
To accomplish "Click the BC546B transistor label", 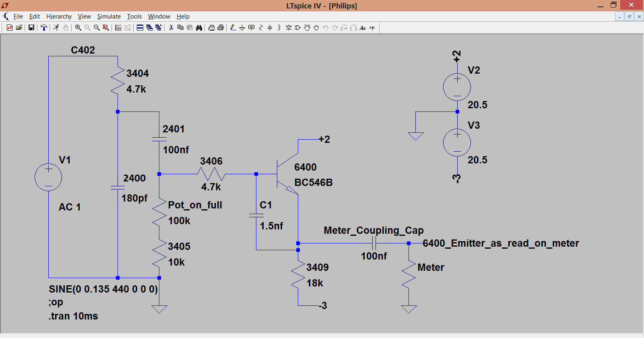I will [314, 182].
